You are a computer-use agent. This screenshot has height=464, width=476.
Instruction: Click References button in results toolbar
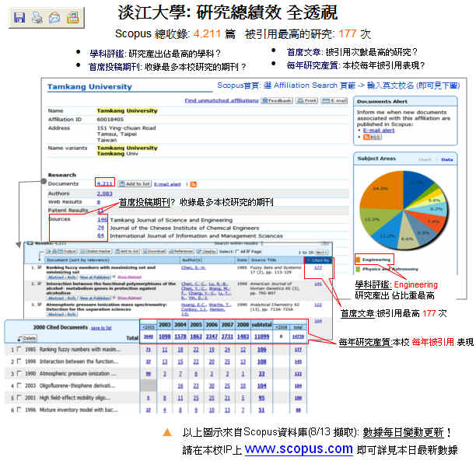[181, 251]
